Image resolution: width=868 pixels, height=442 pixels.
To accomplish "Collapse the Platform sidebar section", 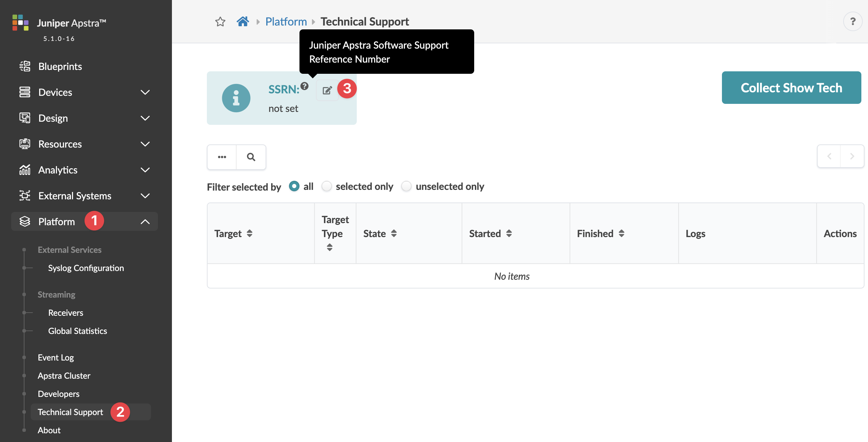I will pos(145,222).
